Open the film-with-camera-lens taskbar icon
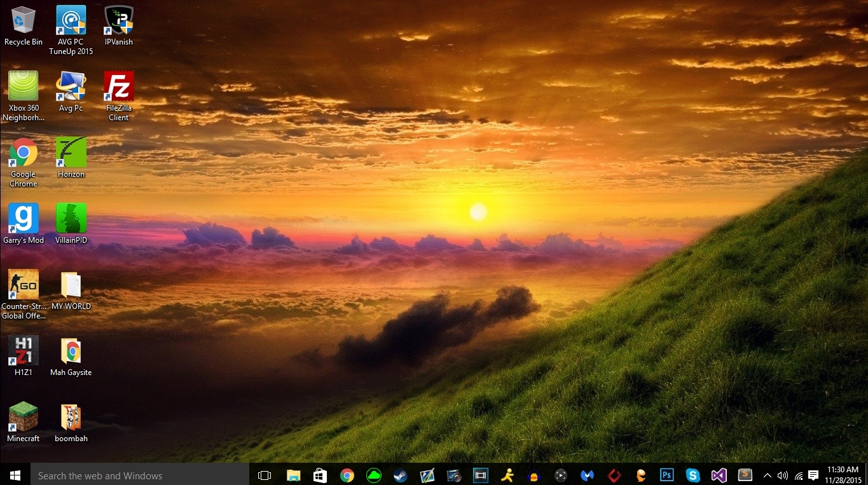 click(x=453, y=475)
